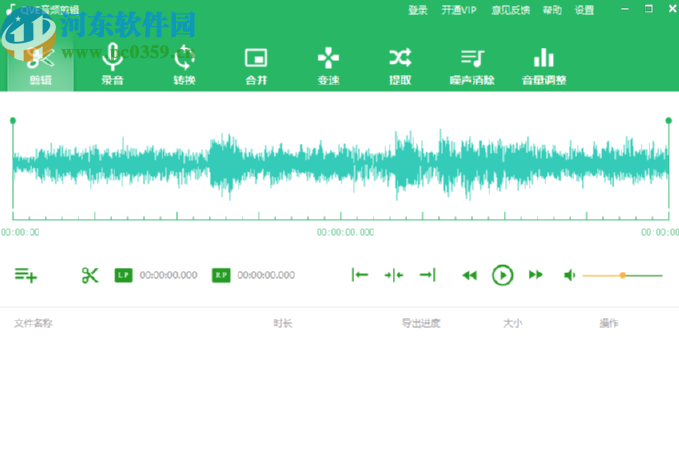Click the play button
Viewport: 679px width, 461px height.
click(x=503, y=275)
